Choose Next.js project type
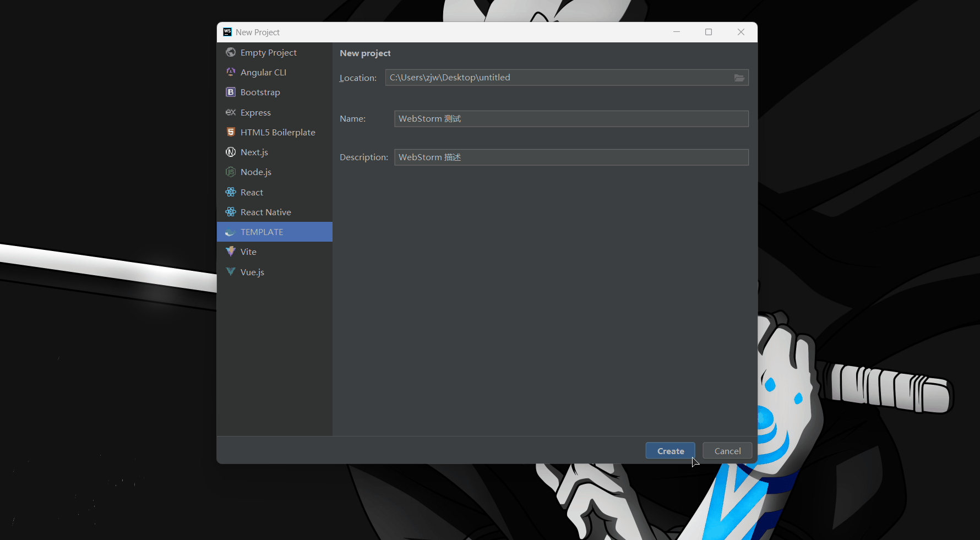This screenshot has height=540, width=980. pos(275,152)
